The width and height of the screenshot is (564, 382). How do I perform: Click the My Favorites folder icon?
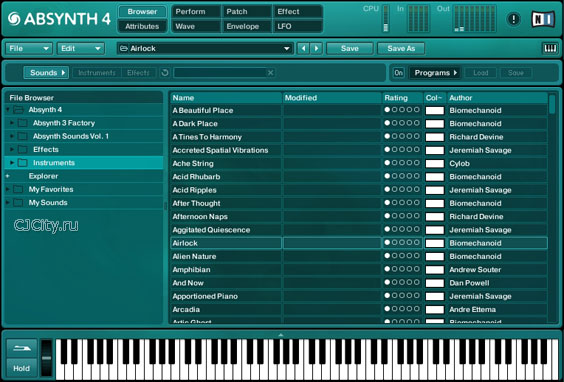coord(18,190)
